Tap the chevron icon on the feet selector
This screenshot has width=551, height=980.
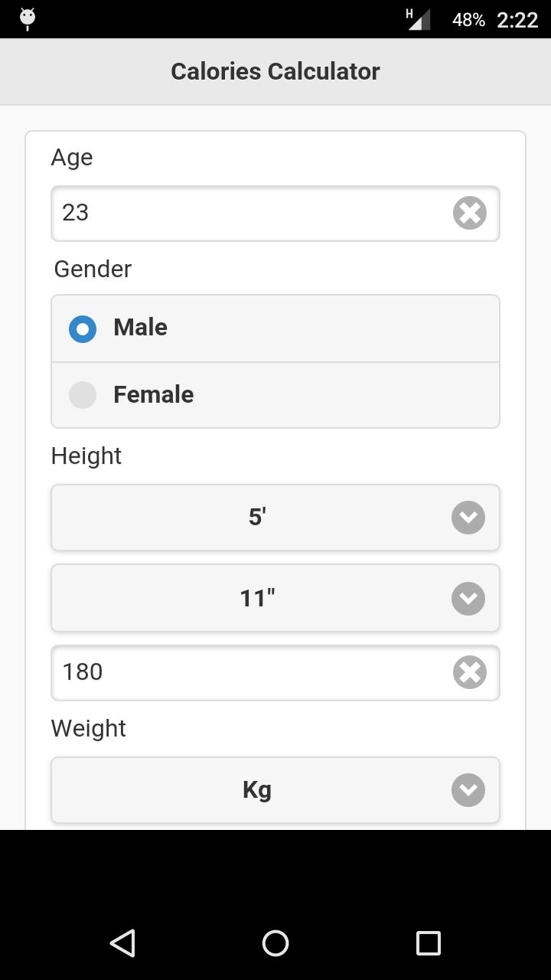[x=468, y=518]
